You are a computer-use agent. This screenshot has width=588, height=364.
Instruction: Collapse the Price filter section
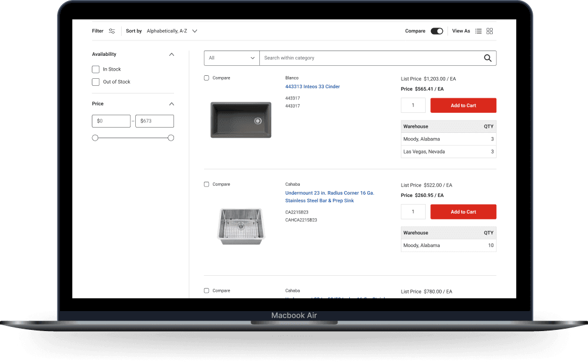tap(171, 103)
